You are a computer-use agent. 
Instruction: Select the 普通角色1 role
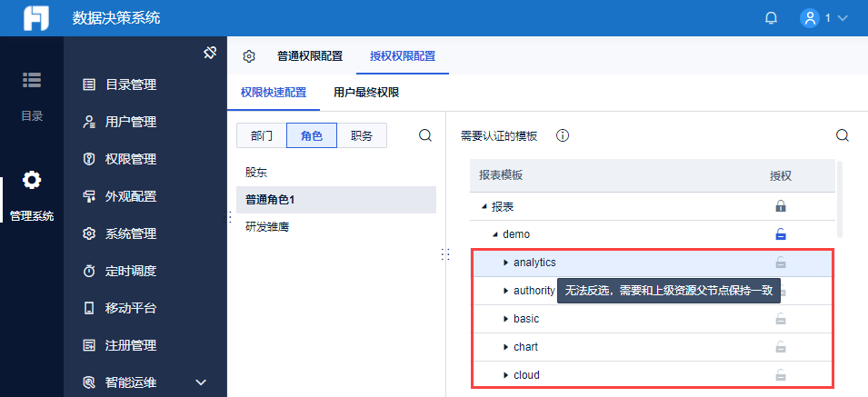[336, 200]
